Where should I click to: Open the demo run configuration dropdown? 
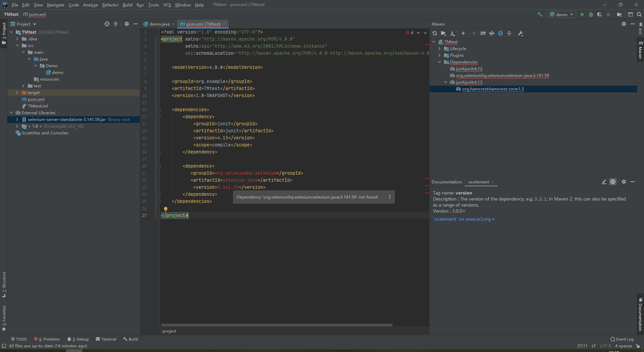coord(561,14)
